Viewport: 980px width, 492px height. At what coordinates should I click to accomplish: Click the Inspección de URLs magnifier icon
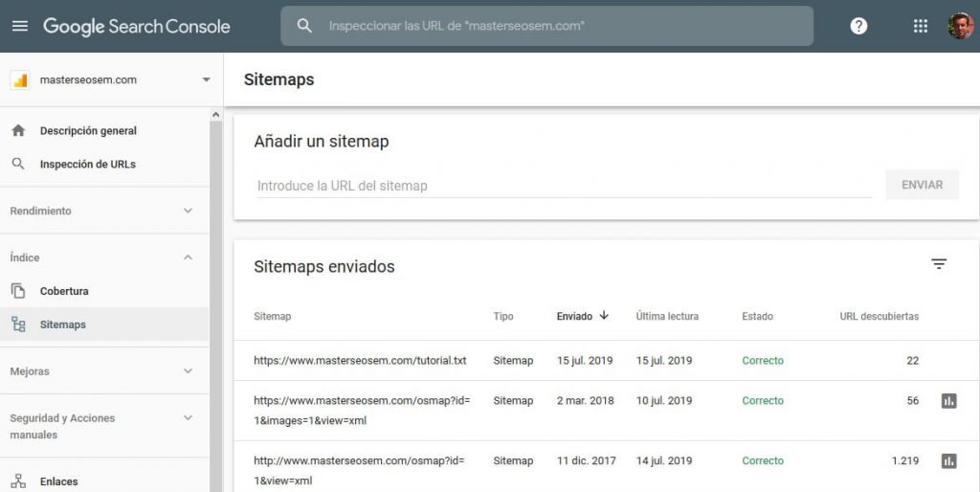coord(18,164)
